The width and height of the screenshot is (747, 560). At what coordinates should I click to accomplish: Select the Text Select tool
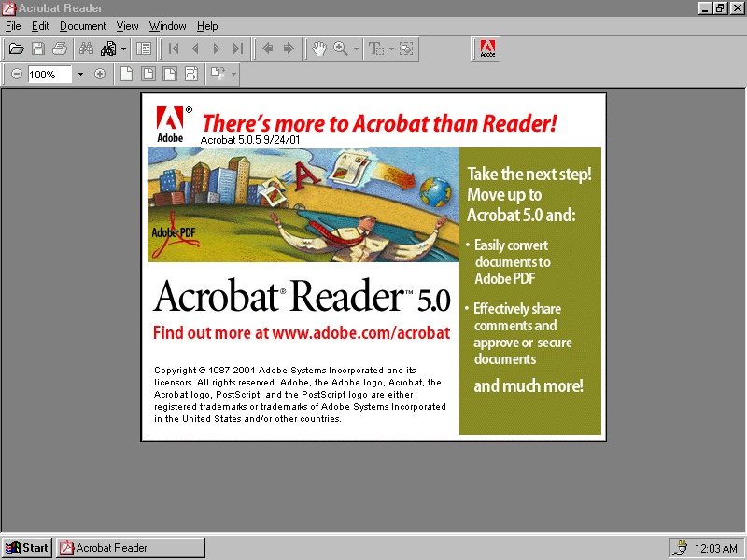(376, 49)
